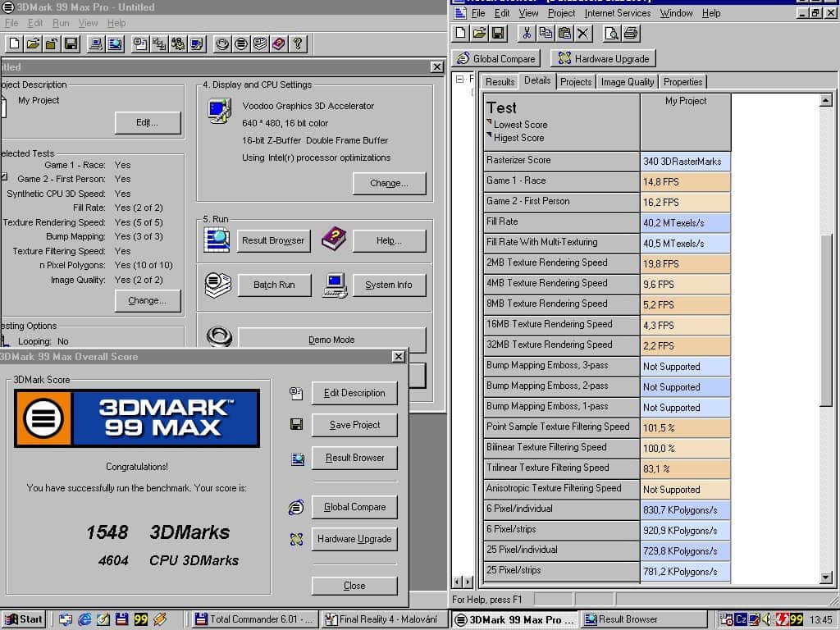Click Result Browser button in score dialog

pos(354,458)
